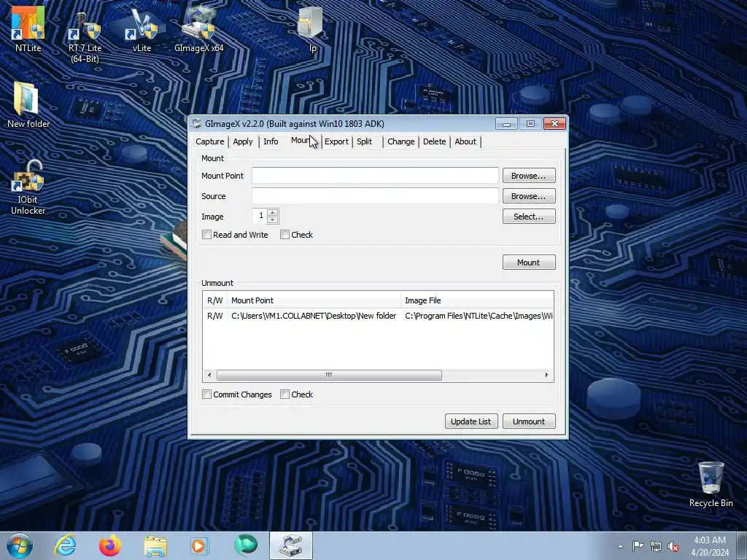
Task: Click the GImageX taskbar button
Action: [291, 545]
